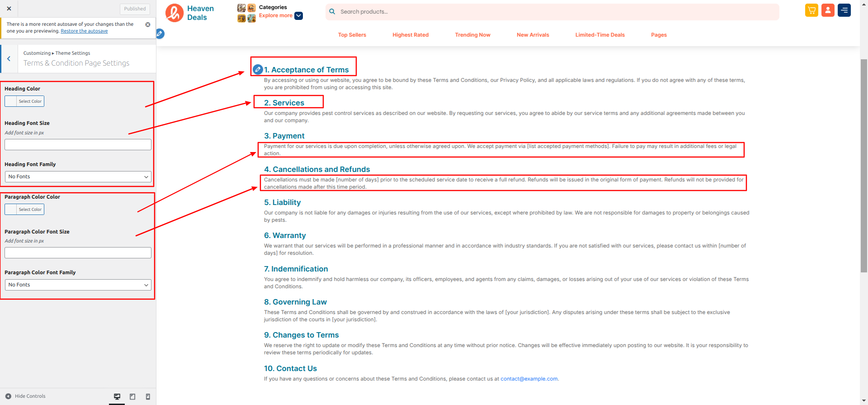
Task: Click the '7. Indemnification' heading
Action: (x=296, y=269)
